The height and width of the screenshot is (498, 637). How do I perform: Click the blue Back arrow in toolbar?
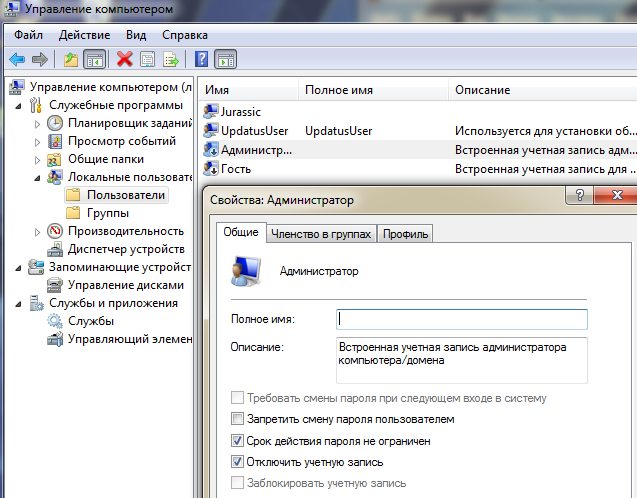click(x=17, y=59)
